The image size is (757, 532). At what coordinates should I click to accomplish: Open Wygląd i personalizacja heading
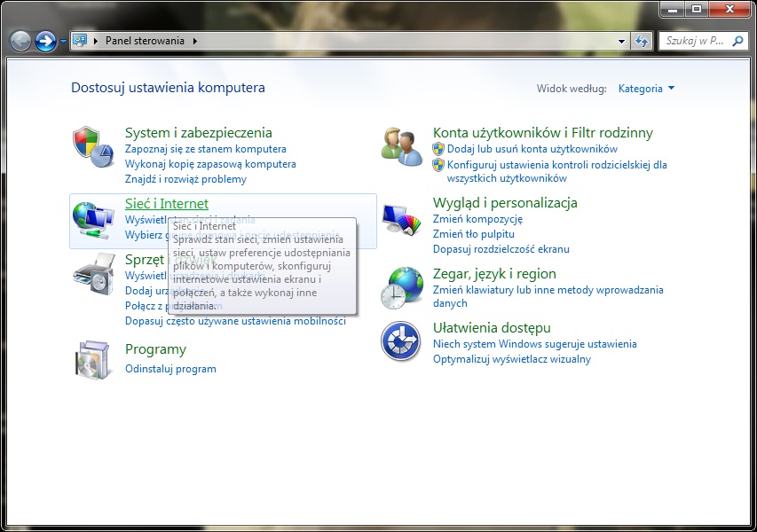pos(505,203)
